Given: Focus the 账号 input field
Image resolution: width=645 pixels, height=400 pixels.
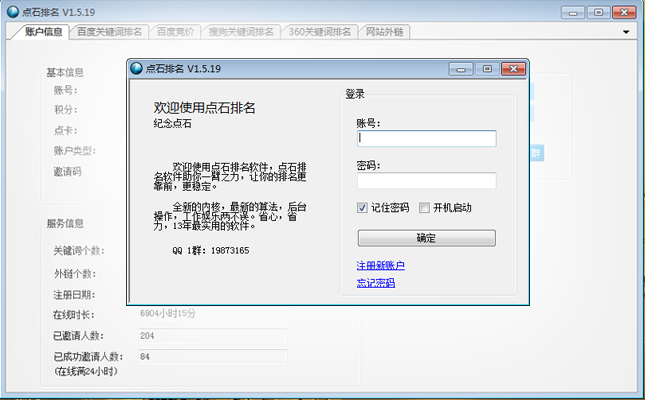Looking at the screenshot, I should click(427, 138).
